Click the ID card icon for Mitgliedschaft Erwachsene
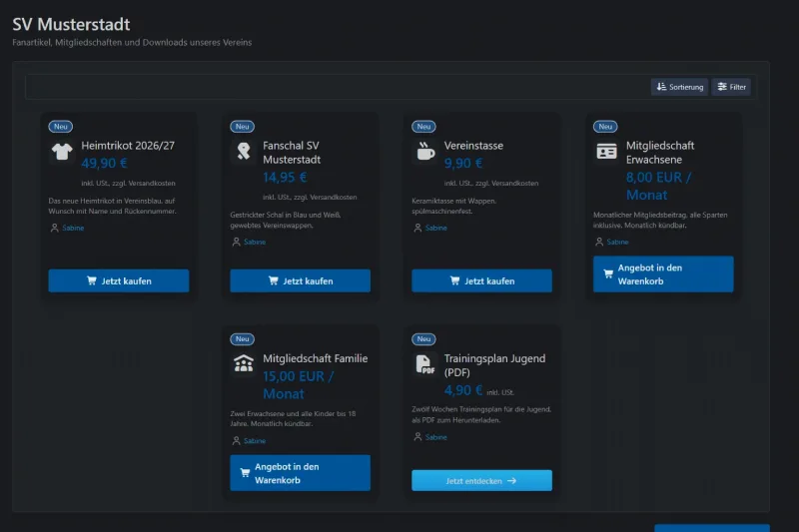Screen dimensions: 799x532 click(606, 152)
